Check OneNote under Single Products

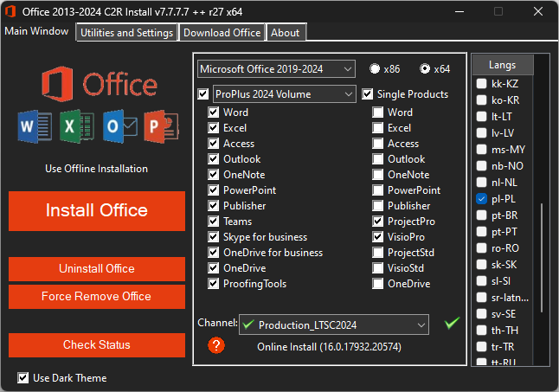point(377,175)
